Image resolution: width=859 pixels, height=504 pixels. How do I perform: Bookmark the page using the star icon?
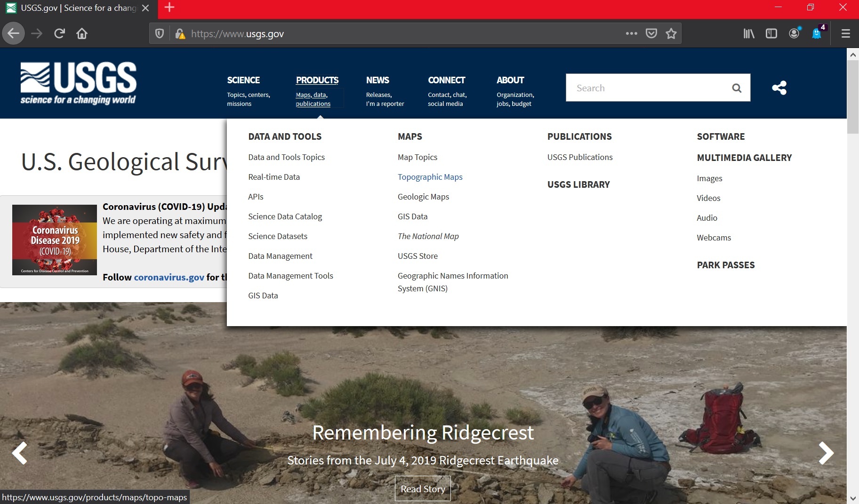(671, 33)
